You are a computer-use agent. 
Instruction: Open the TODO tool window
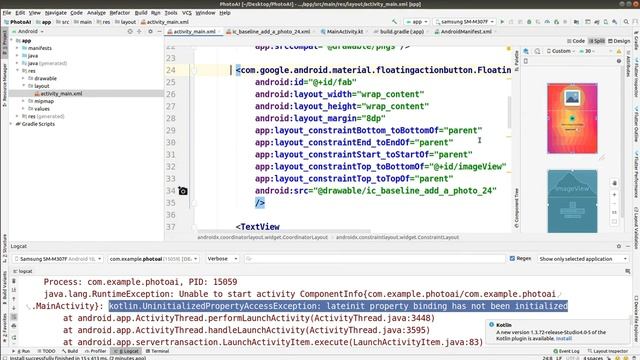(47, 351)
